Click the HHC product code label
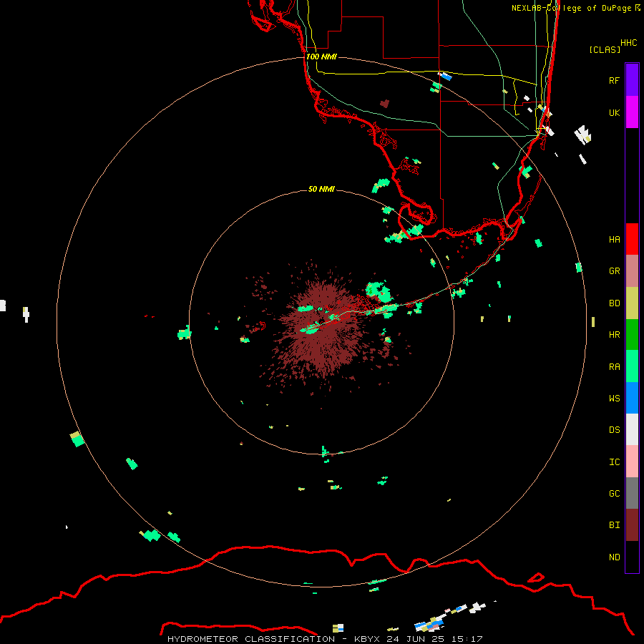 point(628,43)
